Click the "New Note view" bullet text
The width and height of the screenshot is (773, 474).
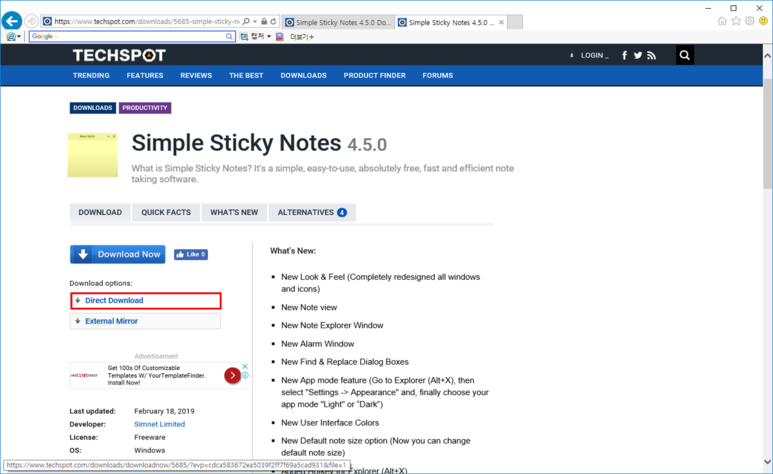click(309, 307)
